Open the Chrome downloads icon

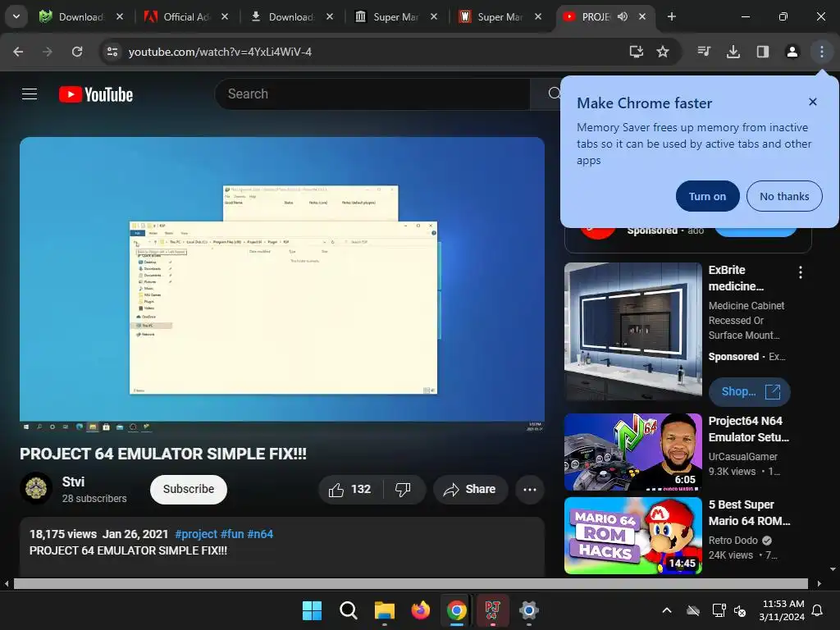click(733, 52)
